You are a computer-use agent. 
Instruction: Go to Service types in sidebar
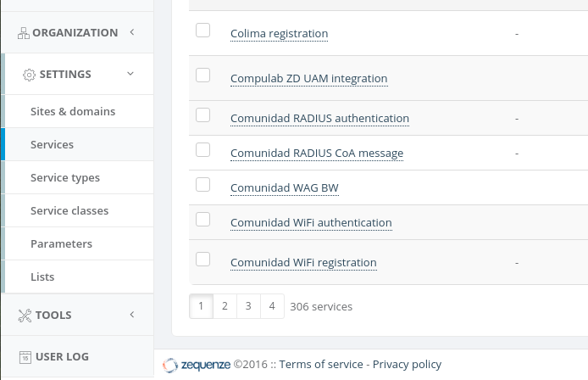tap(65, 177)
